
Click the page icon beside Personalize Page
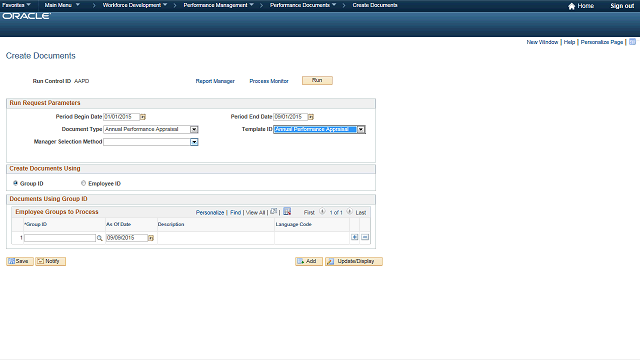[632, 42]
